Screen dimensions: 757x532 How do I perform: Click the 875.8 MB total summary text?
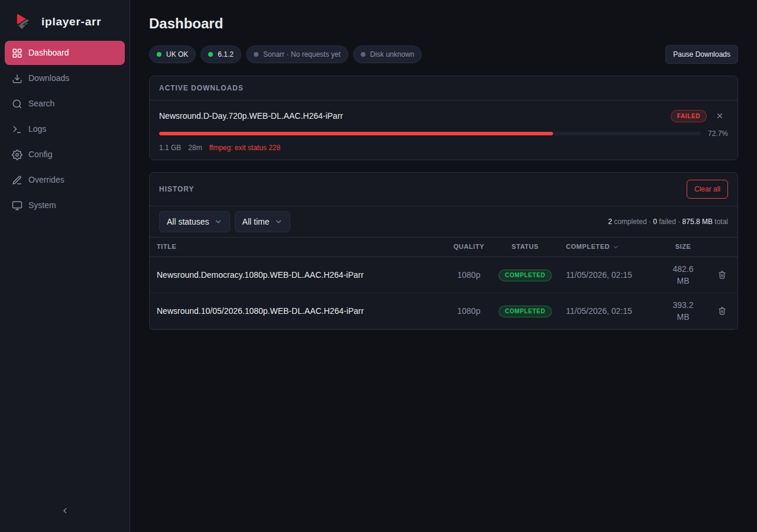pos(705,222)
